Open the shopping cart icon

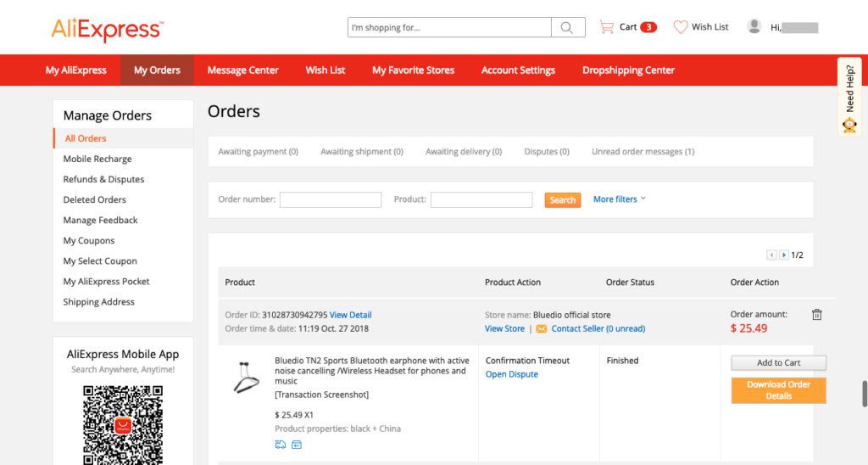pyautogui.click(x=606, y=27)
